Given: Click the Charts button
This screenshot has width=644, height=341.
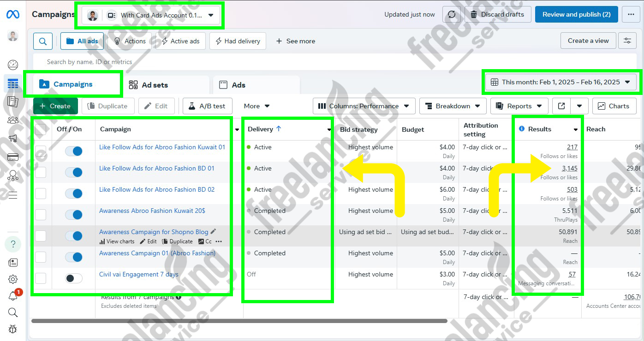Looking at the screenshot, I should [614, 106].
